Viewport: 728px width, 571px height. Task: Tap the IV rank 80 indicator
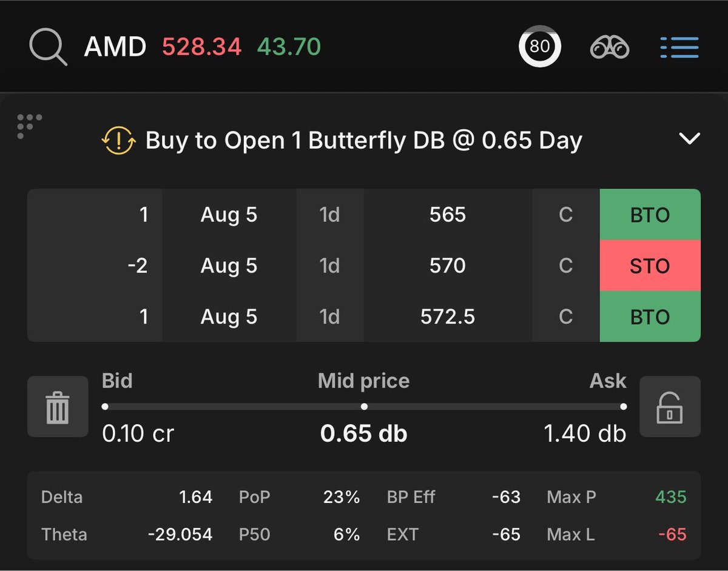540,47
